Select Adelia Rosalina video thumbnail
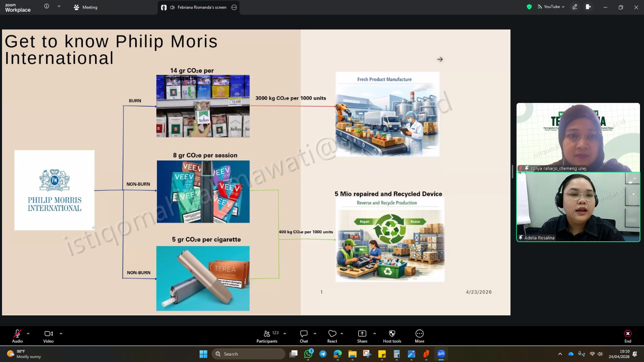The image size is (644, 362). click(x=578, y=207)
